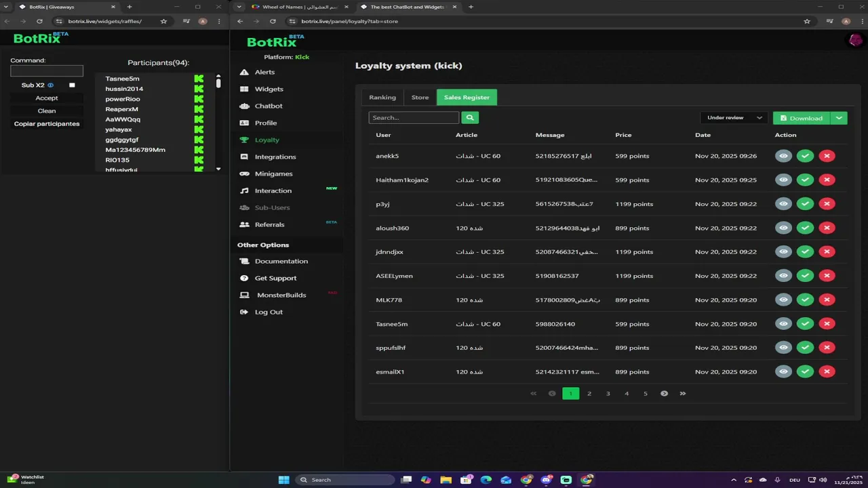
Task: View MLK778 sale details eye icon
Action: (x=783, y=300)
